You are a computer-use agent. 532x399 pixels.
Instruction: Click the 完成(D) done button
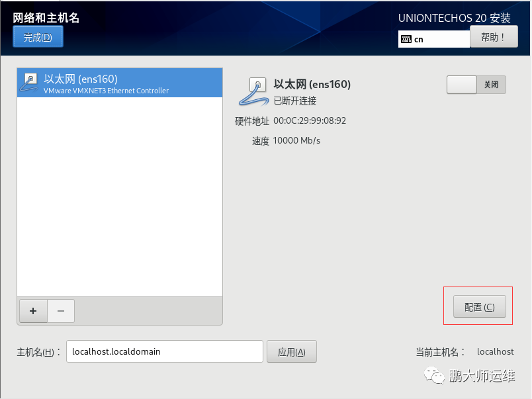pyautogui.click(x=38, y=36)
